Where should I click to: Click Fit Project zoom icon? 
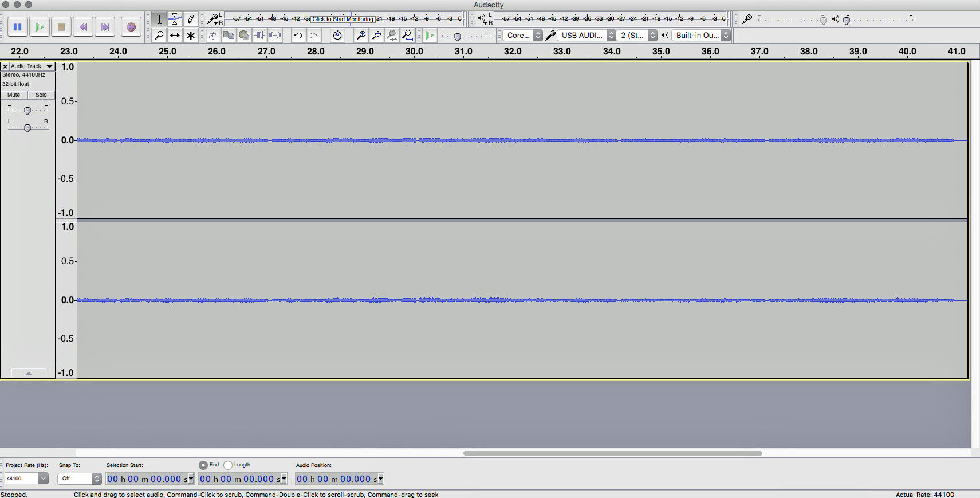(407, 36)
